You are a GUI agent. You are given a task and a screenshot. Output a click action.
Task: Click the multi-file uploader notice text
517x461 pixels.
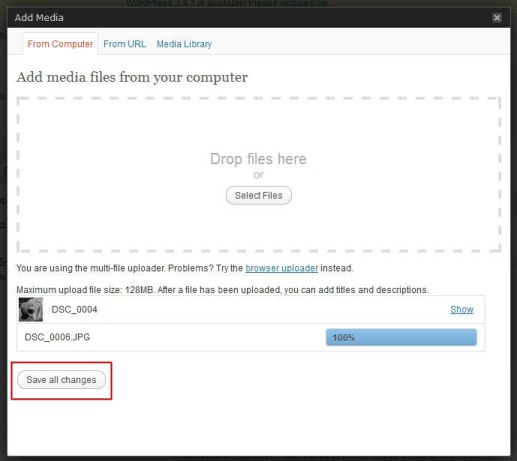(x=185, y=268)
